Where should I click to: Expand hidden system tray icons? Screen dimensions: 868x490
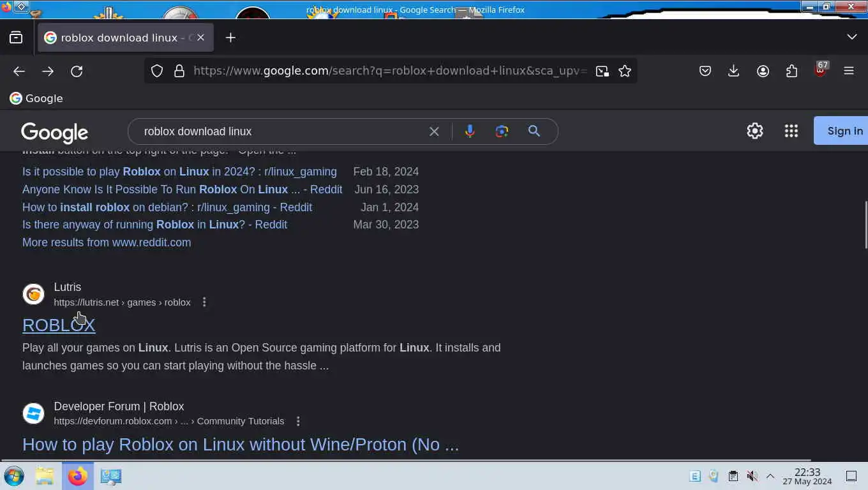click(x=770, y=476)
